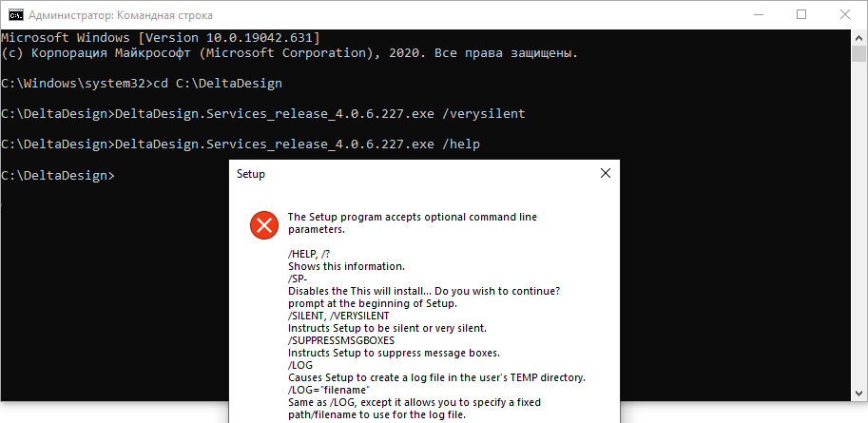
Task: Click the 'Microsoft Windows [Version 10.0.19042.631]' line
Action: (161, 38)
